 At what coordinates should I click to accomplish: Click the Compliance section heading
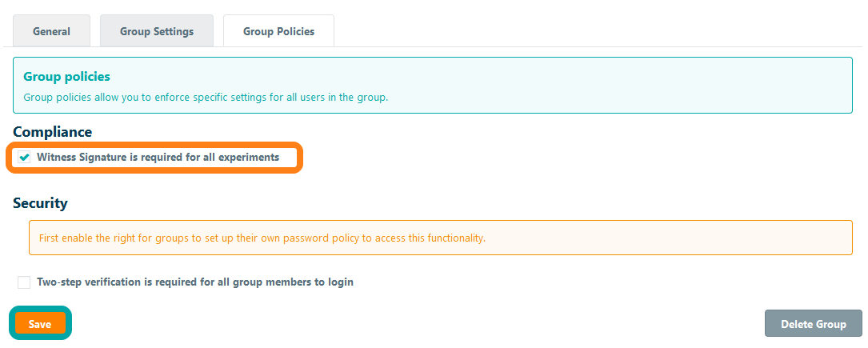(x=53, y=132)
